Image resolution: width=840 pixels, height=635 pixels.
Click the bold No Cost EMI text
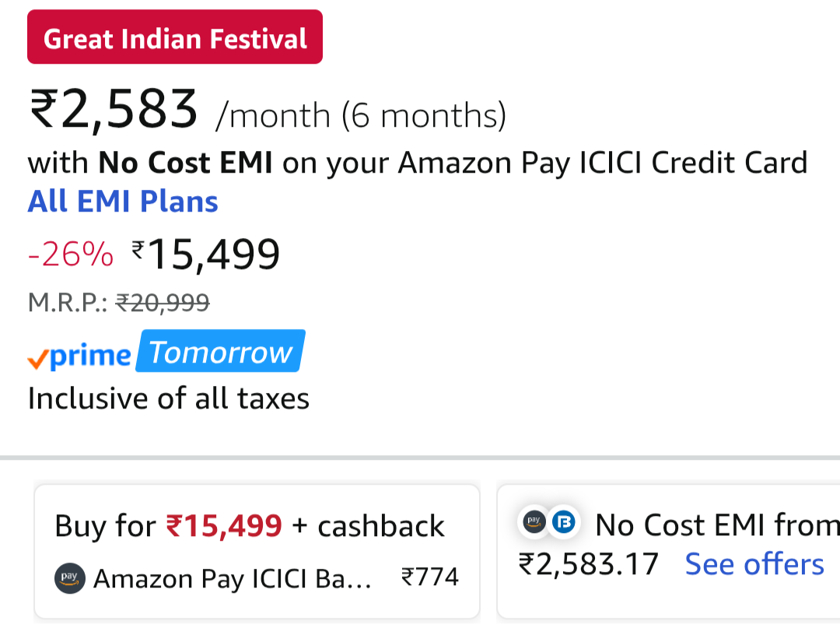[185, 163]
